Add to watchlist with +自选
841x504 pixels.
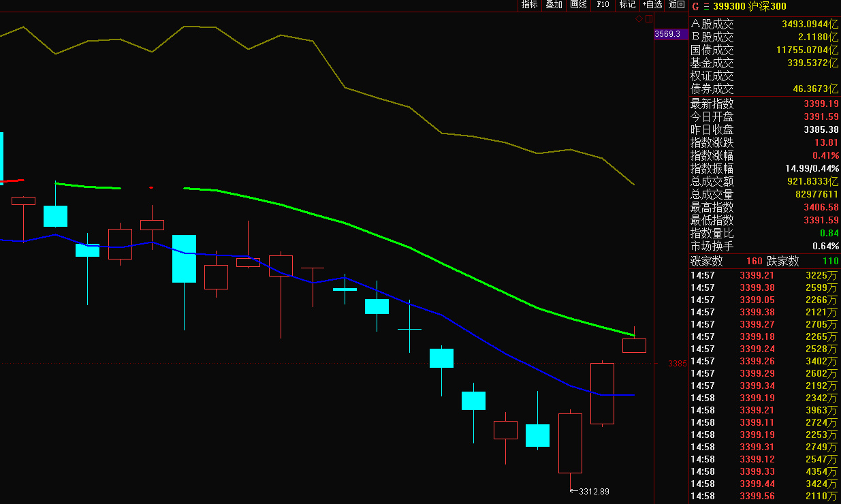point(652,5)
